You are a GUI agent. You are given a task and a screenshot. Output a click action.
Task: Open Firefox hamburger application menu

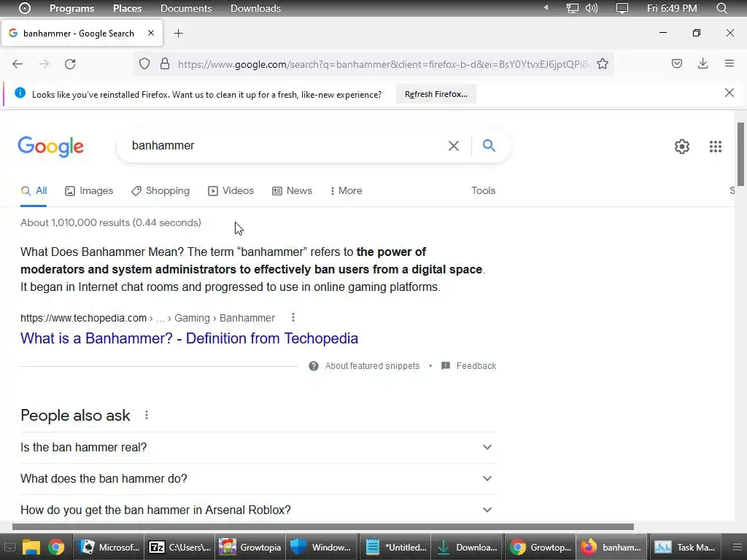[729, 63]
